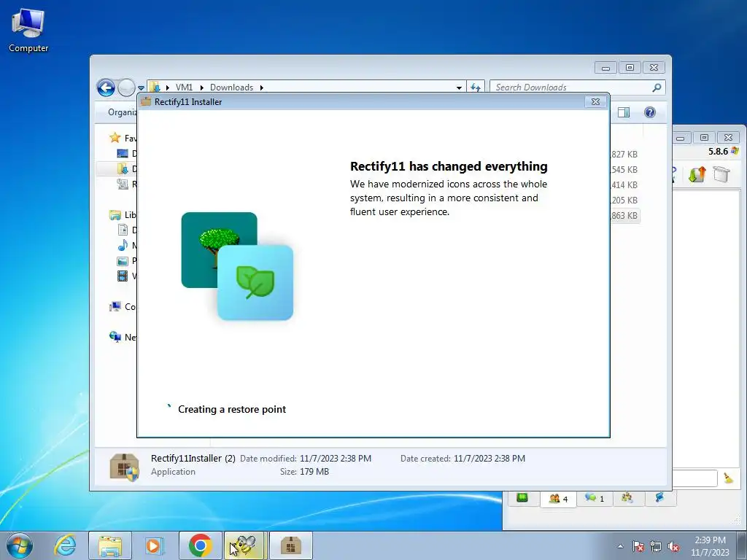Select Computer in the Explorer navigation pane
The width and height of the screenshot is (747, 560).
[x=123, y=307]
